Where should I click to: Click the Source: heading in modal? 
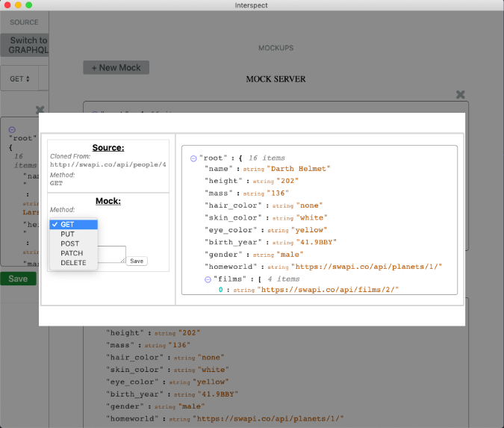(x=108, y=148)
